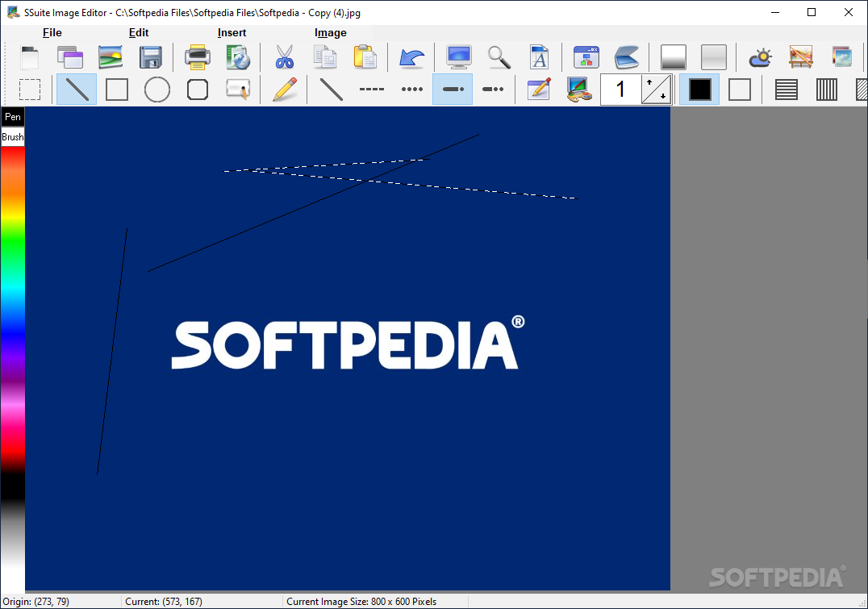
Task: Click the stacked photos icon
Action: [841, 57]
